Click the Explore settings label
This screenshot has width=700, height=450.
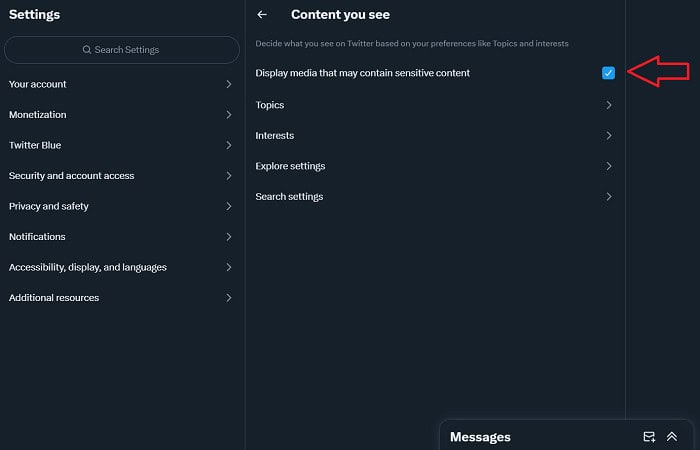pos(290,166)
